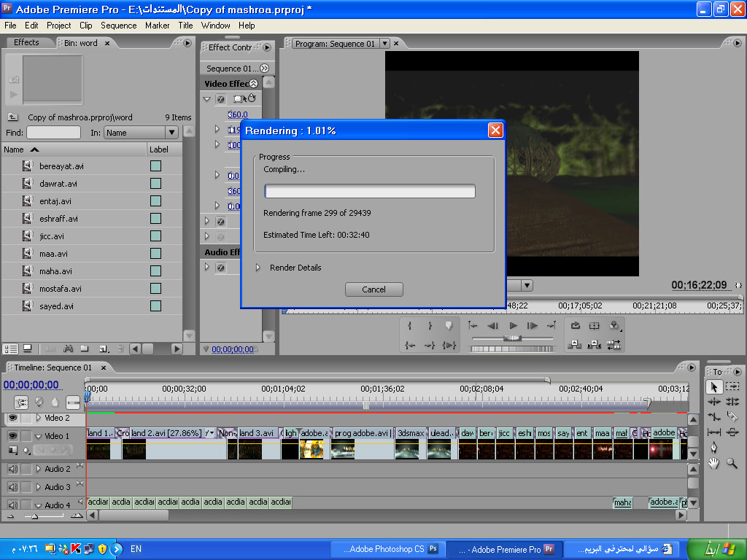Cancel the rendering process
The width and height of the screenshot is (747, 560).
(x=374, y=289)
